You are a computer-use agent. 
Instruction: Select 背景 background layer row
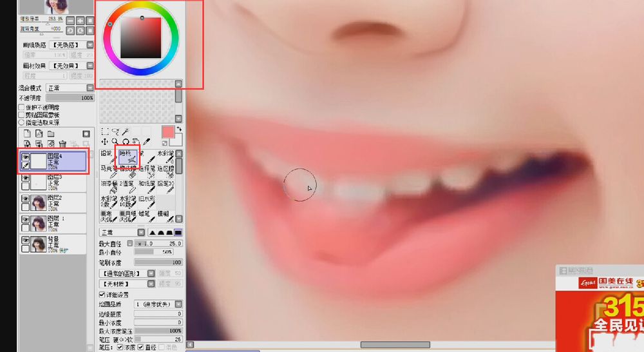tap(53, 244)
